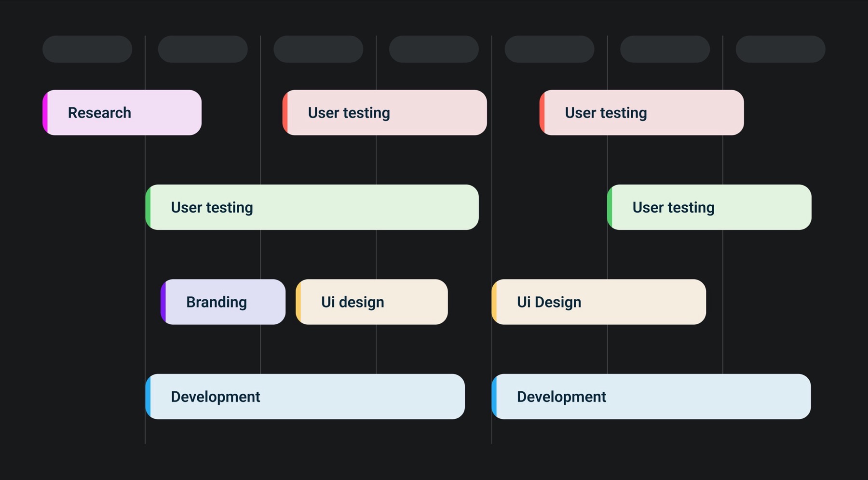Select the Development bar below Branding
868x480 pixels.
[x=305, y=397]
